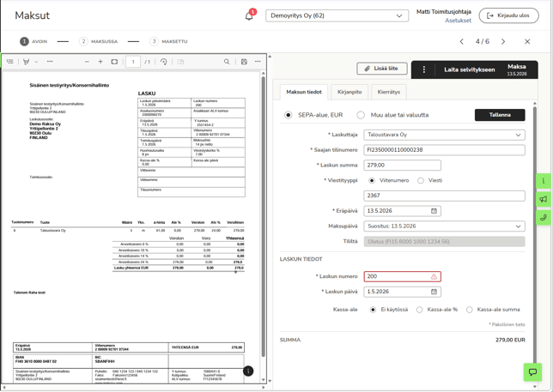Open the notifications bell
The height and width of the screenshot is (392, 553).
click(x=249, y=15)
